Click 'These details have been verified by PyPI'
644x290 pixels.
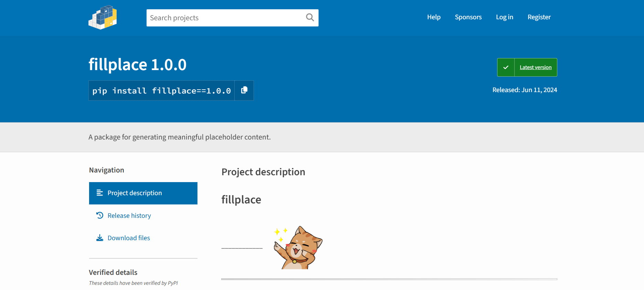[x=133, y=283]
